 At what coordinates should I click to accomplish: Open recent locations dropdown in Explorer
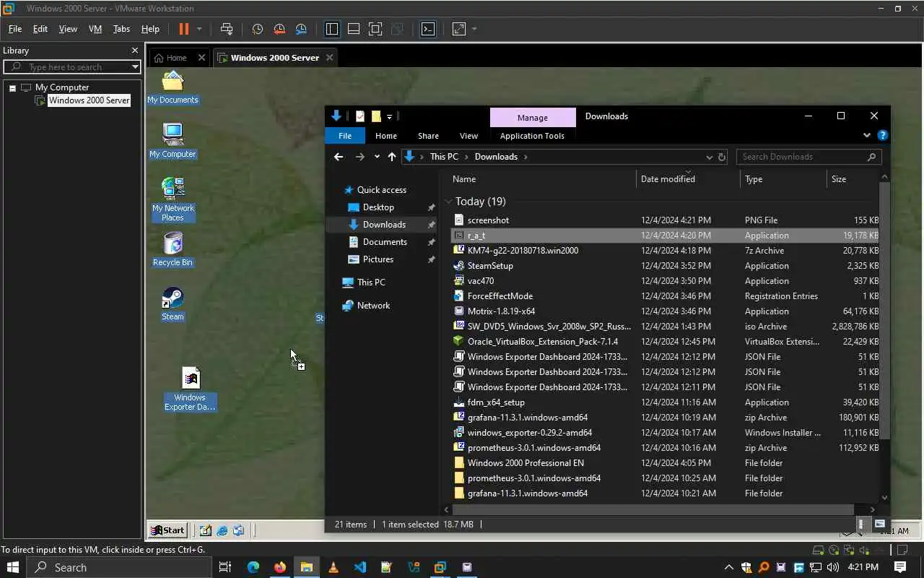click(x=377, y=157)
